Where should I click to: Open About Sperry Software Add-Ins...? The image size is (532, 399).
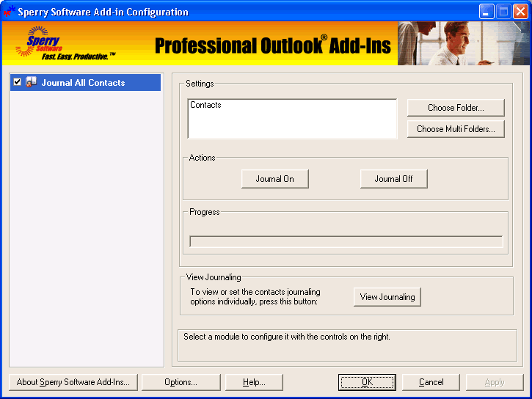point(73,382)
